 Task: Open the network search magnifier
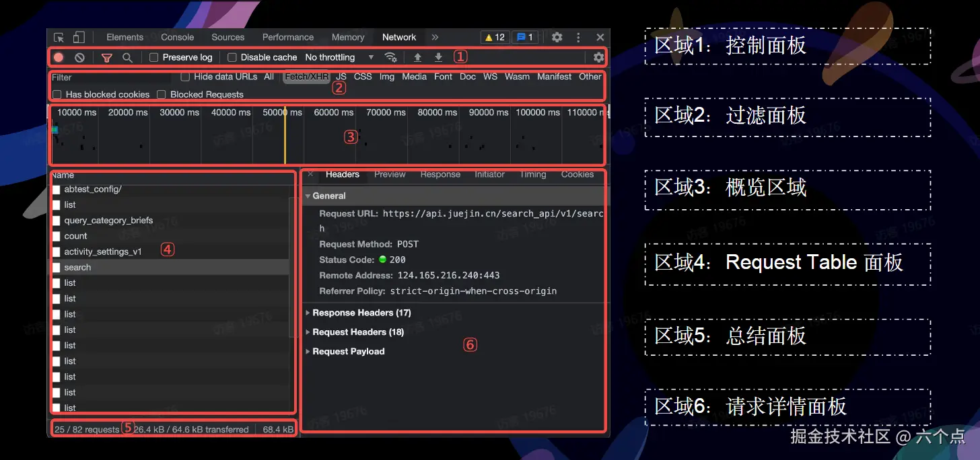pos(127,58)
